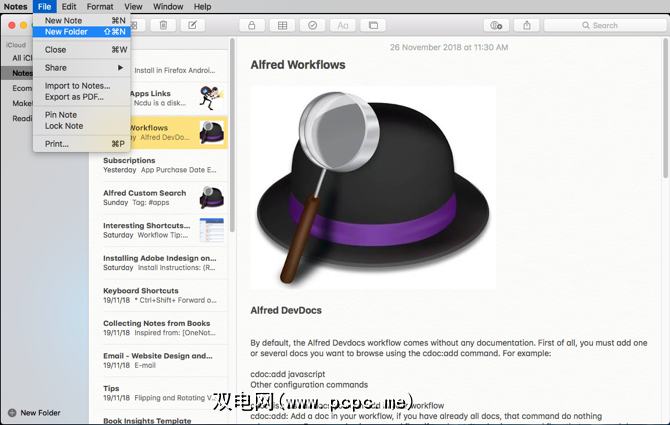
Task: Open Installing Adobe Indesign note
Action: (159, 263)
